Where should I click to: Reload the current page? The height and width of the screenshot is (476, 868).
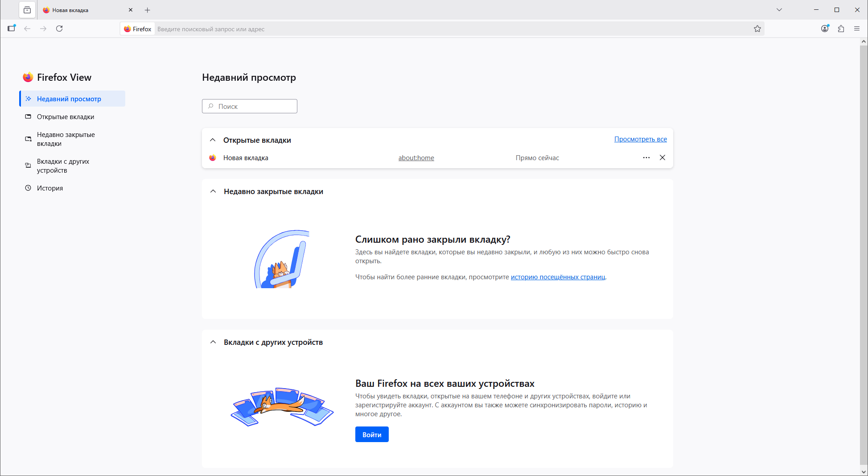pyautogui.click(x=59, y=29)
